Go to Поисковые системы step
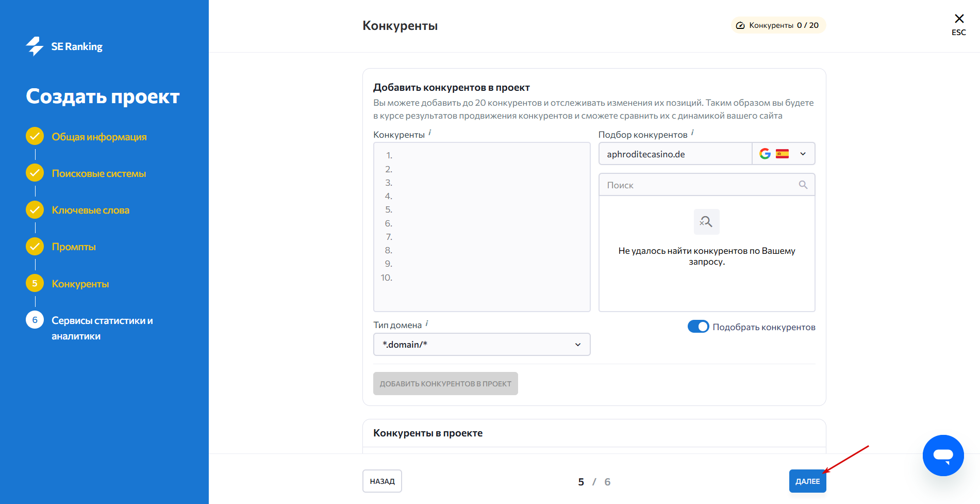 pos(98,174)
